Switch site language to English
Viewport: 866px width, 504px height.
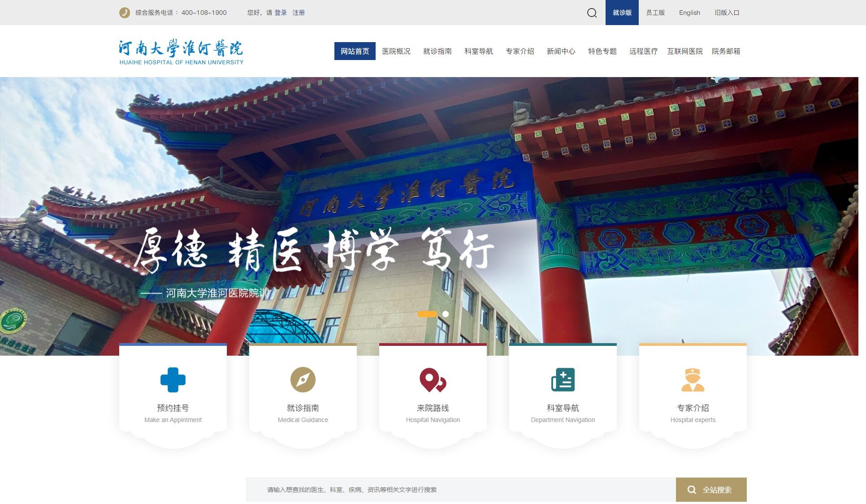click(689, 13)
